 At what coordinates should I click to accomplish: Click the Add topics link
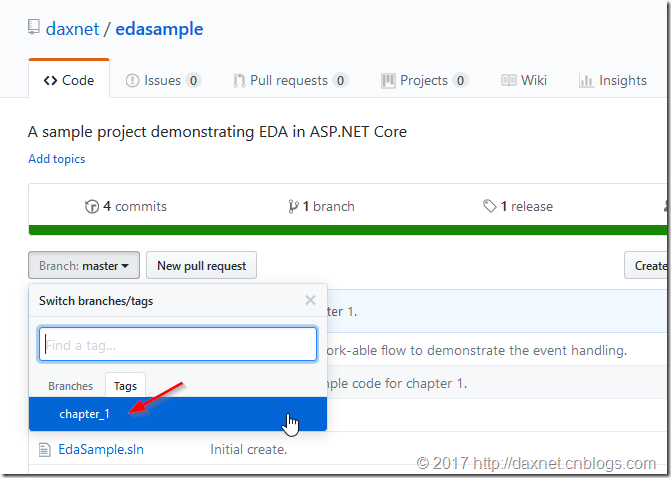56,159
